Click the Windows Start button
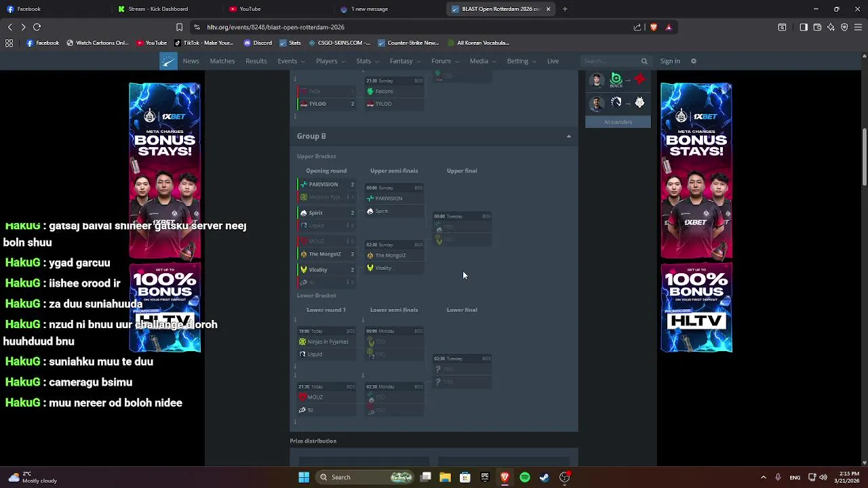The image size is (868, 488). [x=304, y=477]
